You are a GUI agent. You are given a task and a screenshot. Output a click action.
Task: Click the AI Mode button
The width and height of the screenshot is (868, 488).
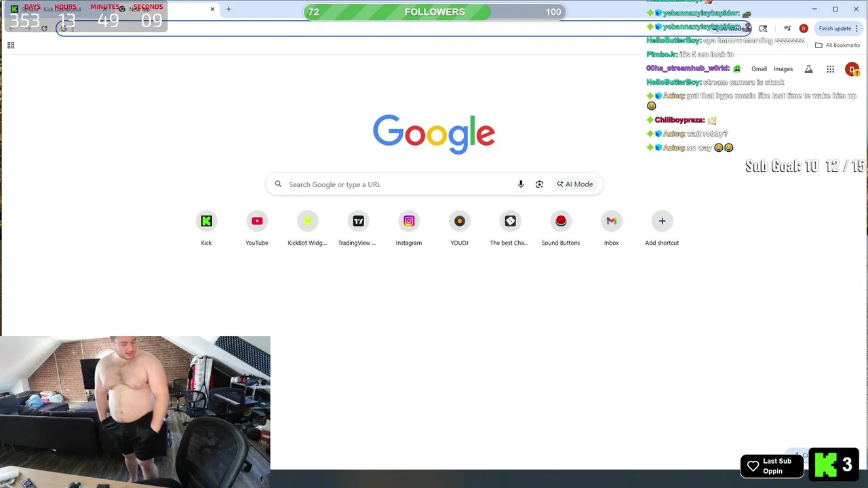point(575,184)
